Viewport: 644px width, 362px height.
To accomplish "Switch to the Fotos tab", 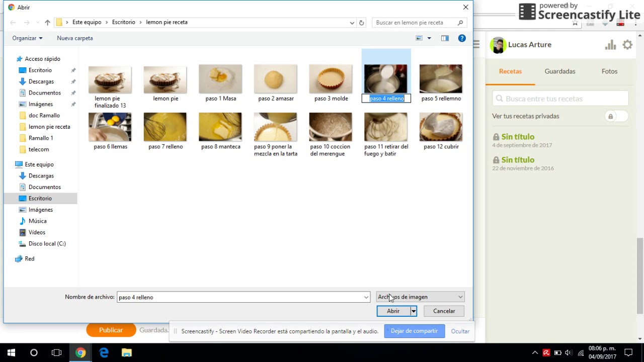I will point(609,71).
